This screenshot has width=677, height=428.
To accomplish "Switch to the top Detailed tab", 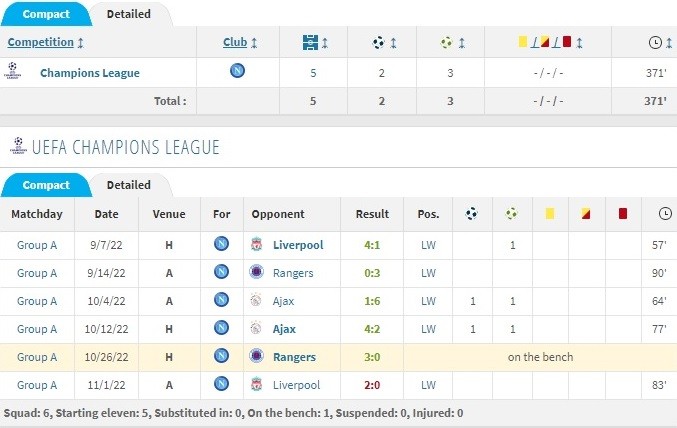I will point(129,14).
